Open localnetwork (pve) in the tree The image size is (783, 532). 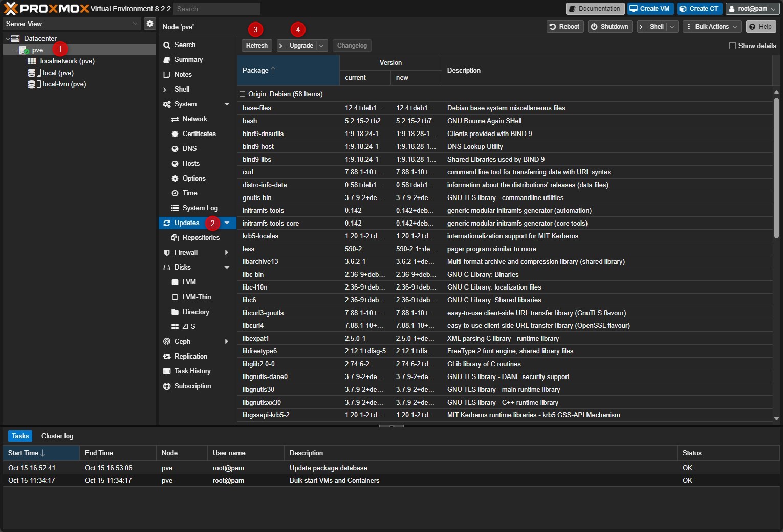click(67, 61)
